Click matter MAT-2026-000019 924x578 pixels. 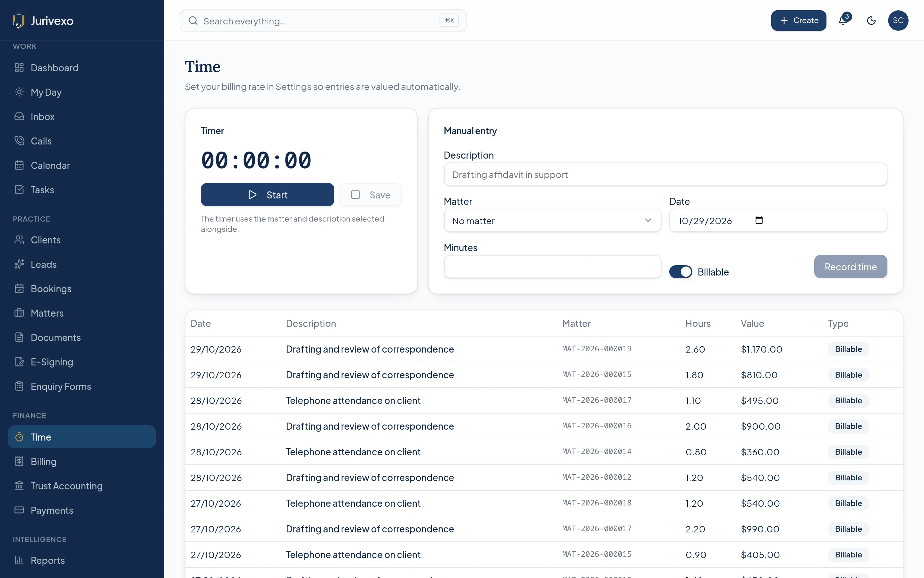click(597, 349)
